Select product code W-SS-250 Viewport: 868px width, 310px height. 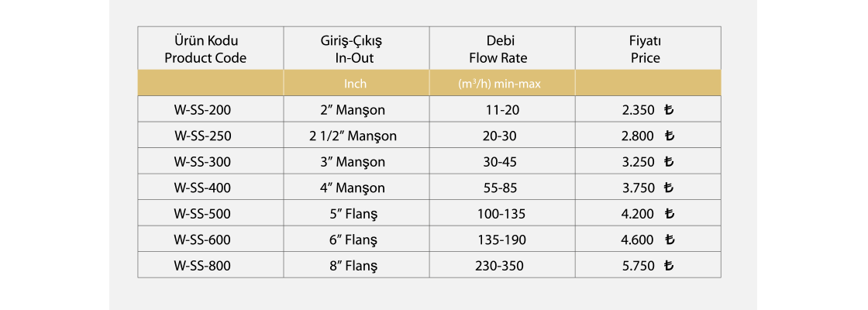point(202,136)
